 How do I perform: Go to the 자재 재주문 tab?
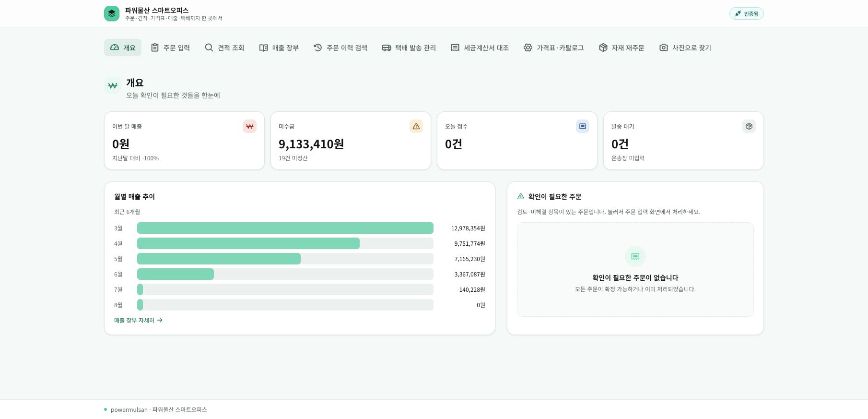point(622,48)
